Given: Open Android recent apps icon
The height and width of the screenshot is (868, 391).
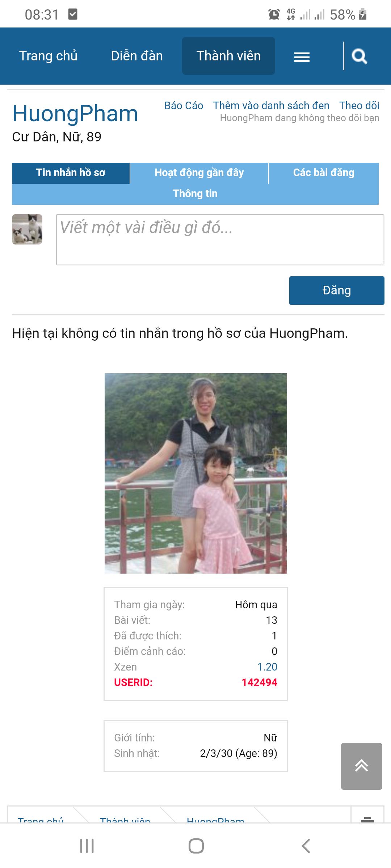Looking at the screenshot, I should 87,846.
